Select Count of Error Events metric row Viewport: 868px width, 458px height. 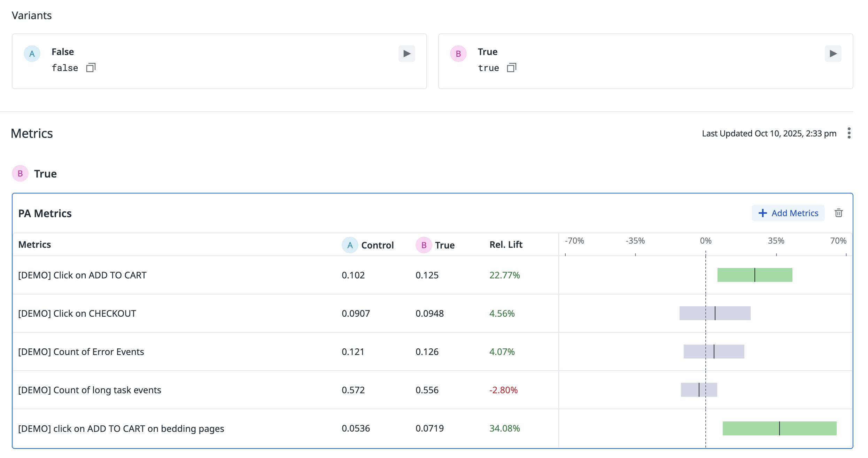tap(81, 352)
